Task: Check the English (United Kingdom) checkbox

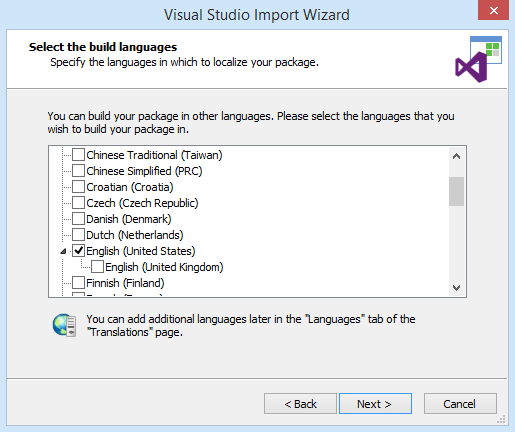Action: [97, 267]
